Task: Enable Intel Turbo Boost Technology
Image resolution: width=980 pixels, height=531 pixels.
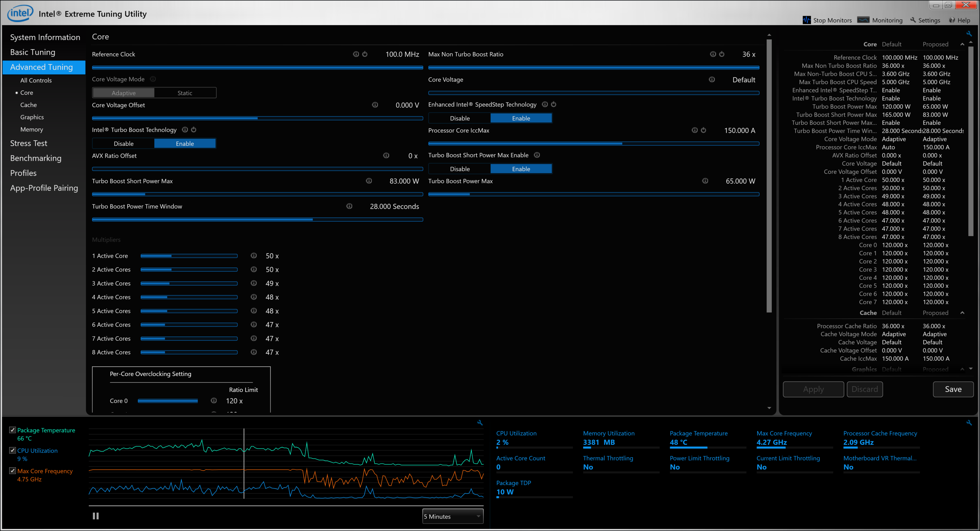Action: 185,143
